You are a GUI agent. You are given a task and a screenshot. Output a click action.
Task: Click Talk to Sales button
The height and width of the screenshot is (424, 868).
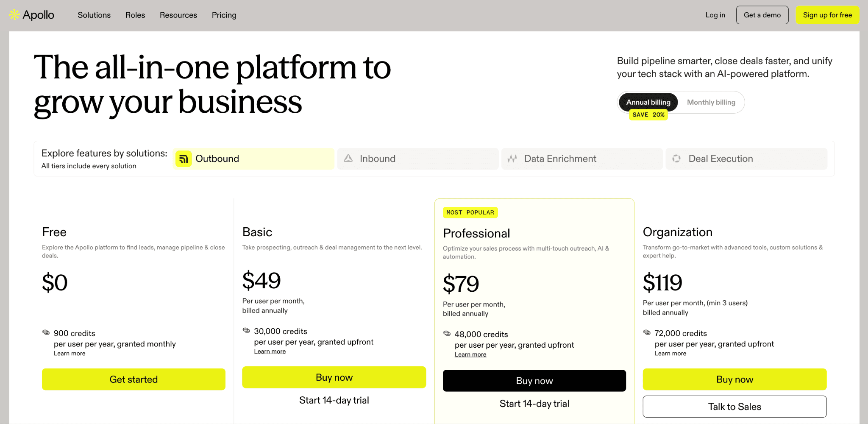pos(734,407)
